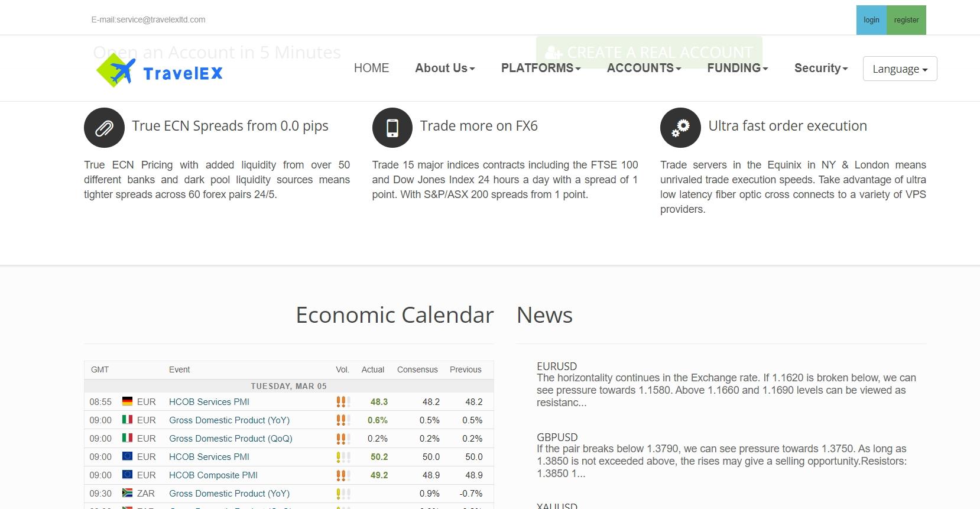Open the HCOB Composite PMI event

point(213,475)
